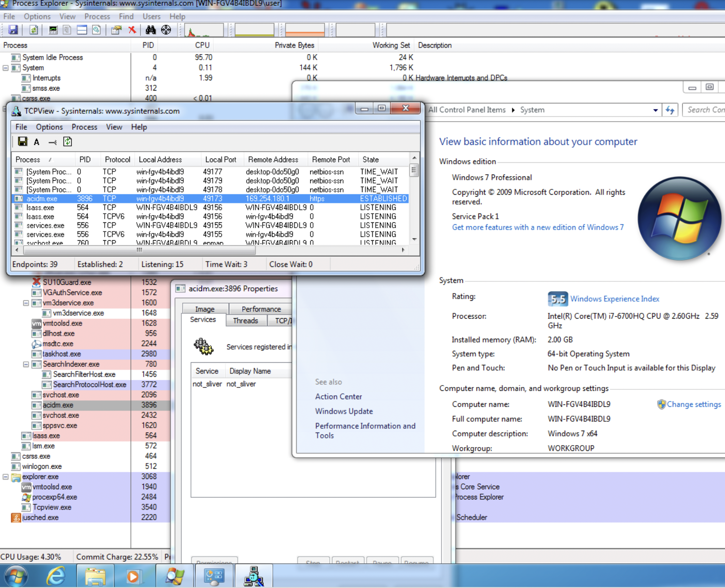The height and width of the screenshot is (588, 725).
Task: Open Windows Experience Index link
Action: coord(615,299)
